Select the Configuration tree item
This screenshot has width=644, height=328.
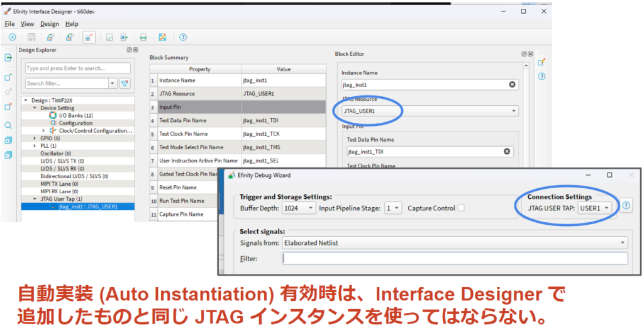pyautogui.click(x=75, y=123)
